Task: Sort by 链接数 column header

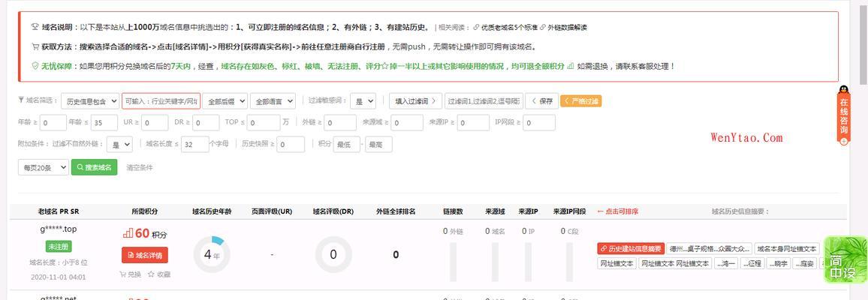Action: [453, 211]
